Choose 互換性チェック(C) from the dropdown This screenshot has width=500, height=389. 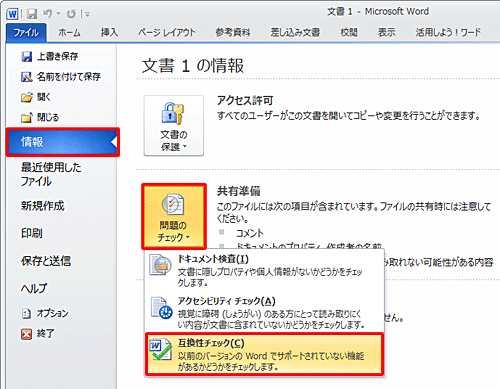264,354
